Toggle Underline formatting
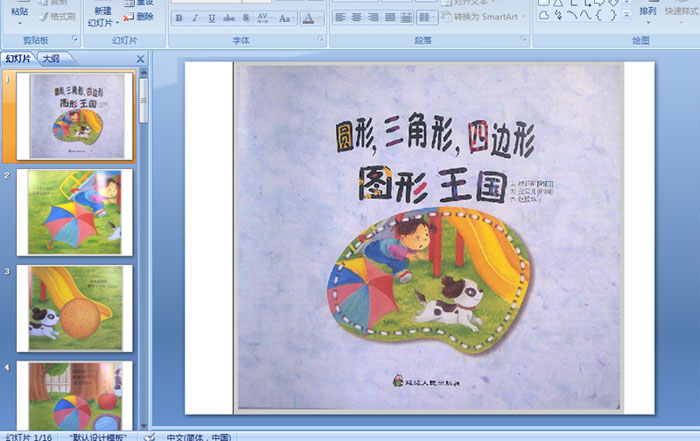700x441 pixels. [x=212, y=18]
